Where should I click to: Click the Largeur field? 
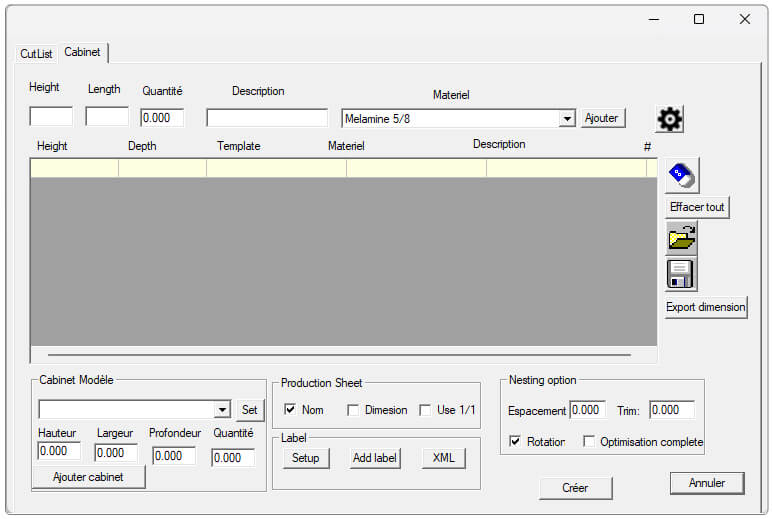pyautogui.click(x=116, y=453)
